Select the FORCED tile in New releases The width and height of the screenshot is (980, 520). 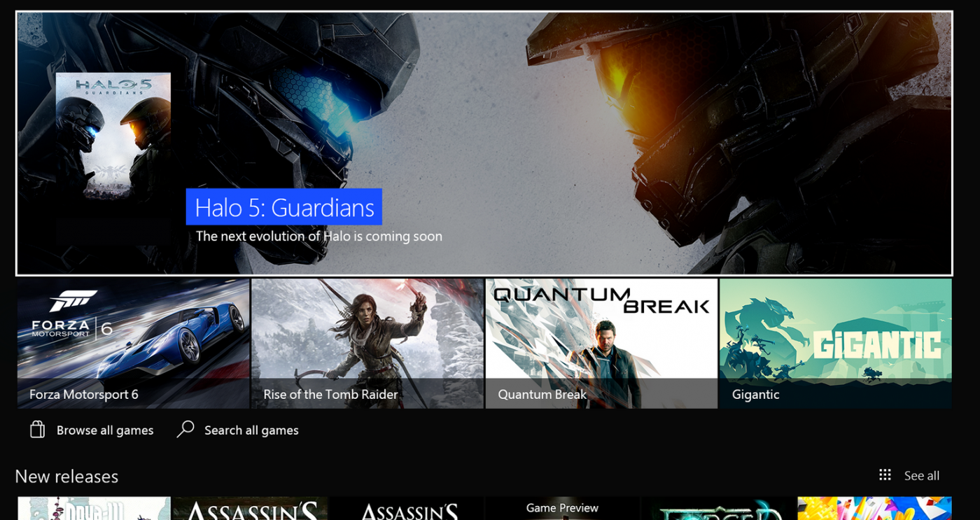coord(717,510)
